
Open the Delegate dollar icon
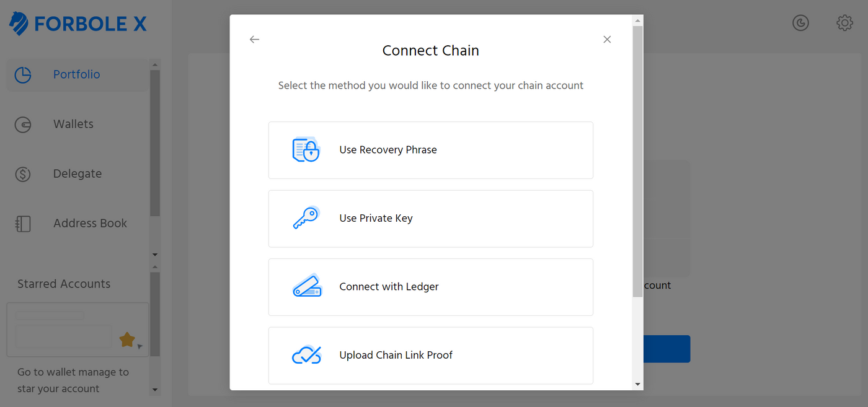(x=23, y=174)
